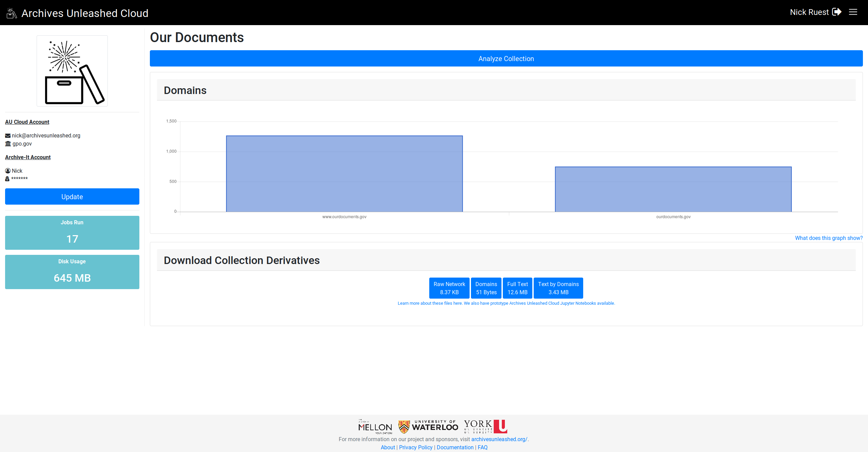Click the envelope icon next to email address
The image size is (868, 452).
click(x=8, y=136)
